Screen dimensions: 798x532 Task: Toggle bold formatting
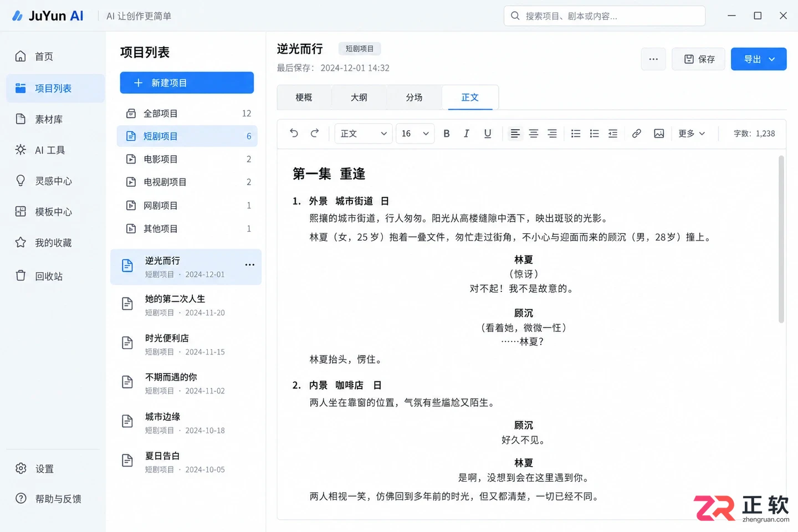point(447,134)
